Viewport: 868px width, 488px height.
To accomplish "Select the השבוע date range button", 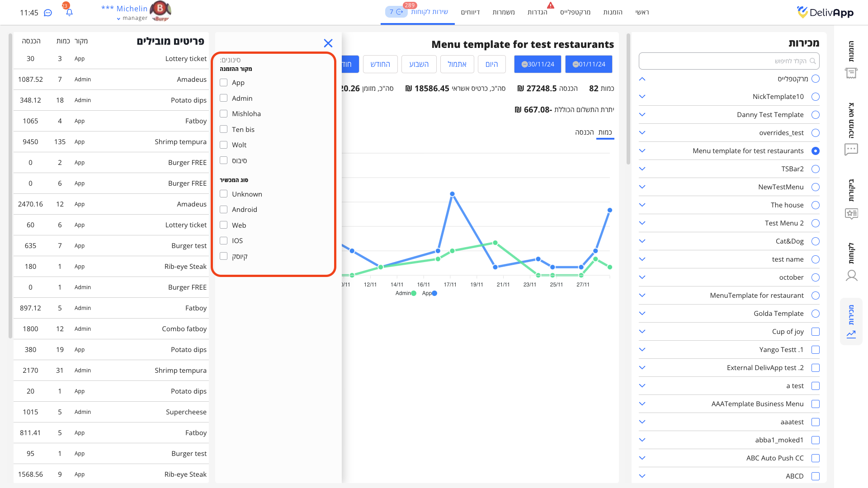I will click(x=419, y=64).
